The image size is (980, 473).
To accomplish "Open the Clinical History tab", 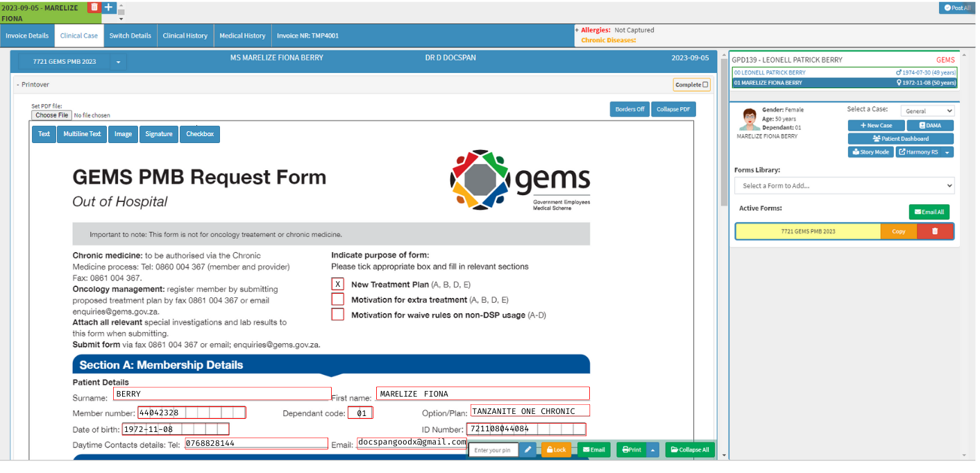I will [185, 35].
